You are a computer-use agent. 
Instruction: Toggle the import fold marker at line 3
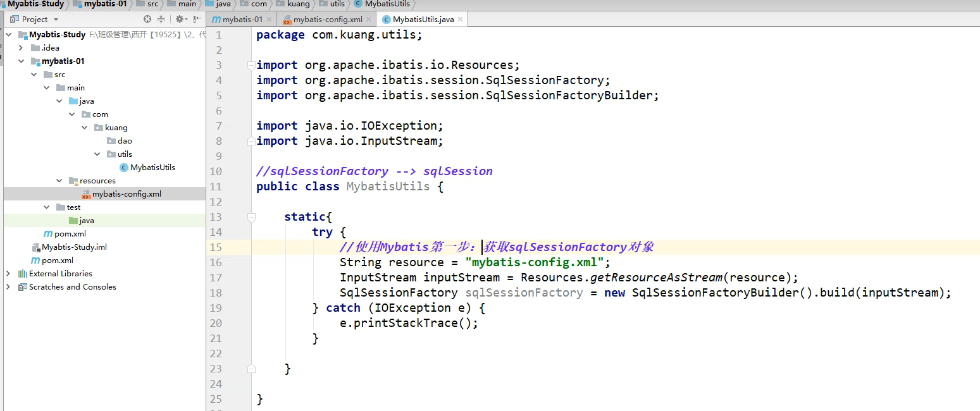251,65
